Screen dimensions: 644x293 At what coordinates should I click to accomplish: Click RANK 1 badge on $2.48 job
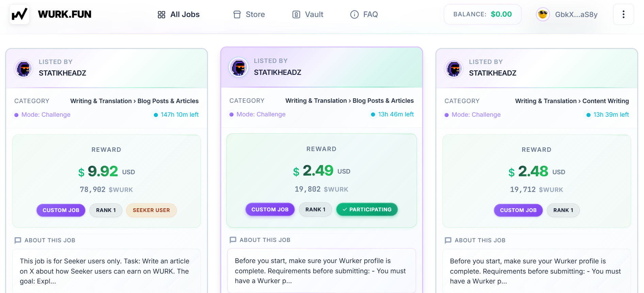click(563, 210)
